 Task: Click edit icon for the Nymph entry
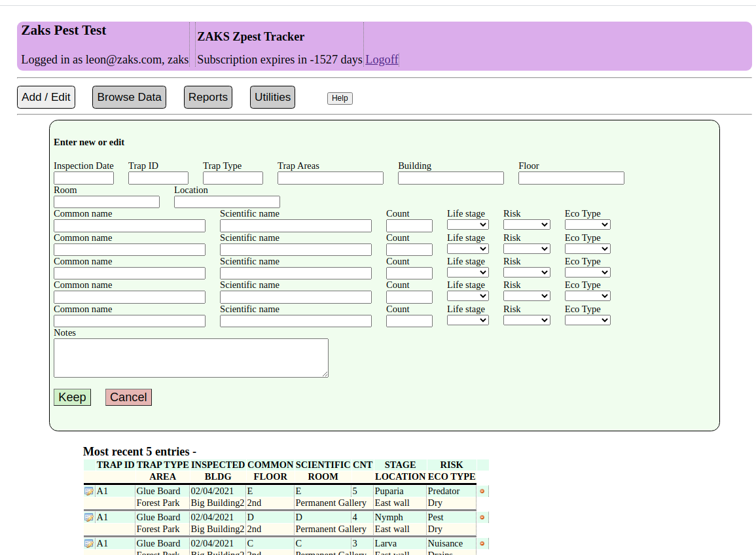[89, 517]
